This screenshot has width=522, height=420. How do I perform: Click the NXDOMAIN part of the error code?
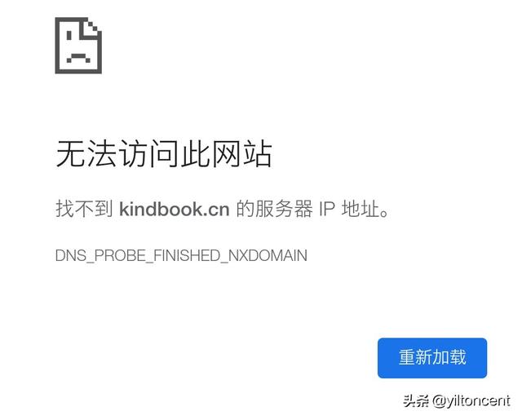pyautogui.click(x=268, y=255)
